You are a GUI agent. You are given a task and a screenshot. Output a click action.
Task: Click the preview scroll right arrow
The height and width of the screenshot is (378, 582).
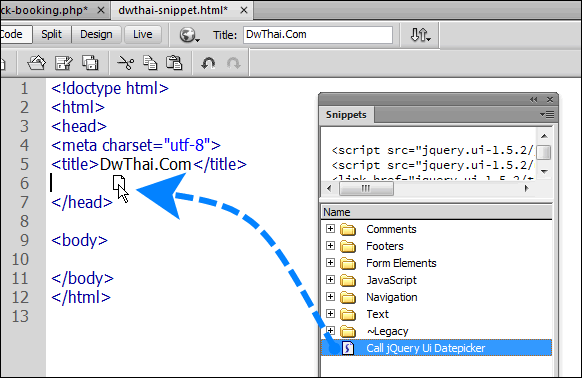coord(526,189)
